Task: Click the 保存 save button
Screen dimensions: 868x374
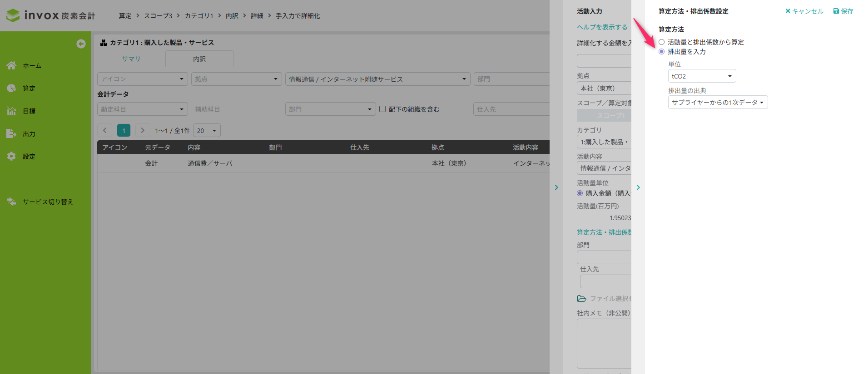Action: 843,11
